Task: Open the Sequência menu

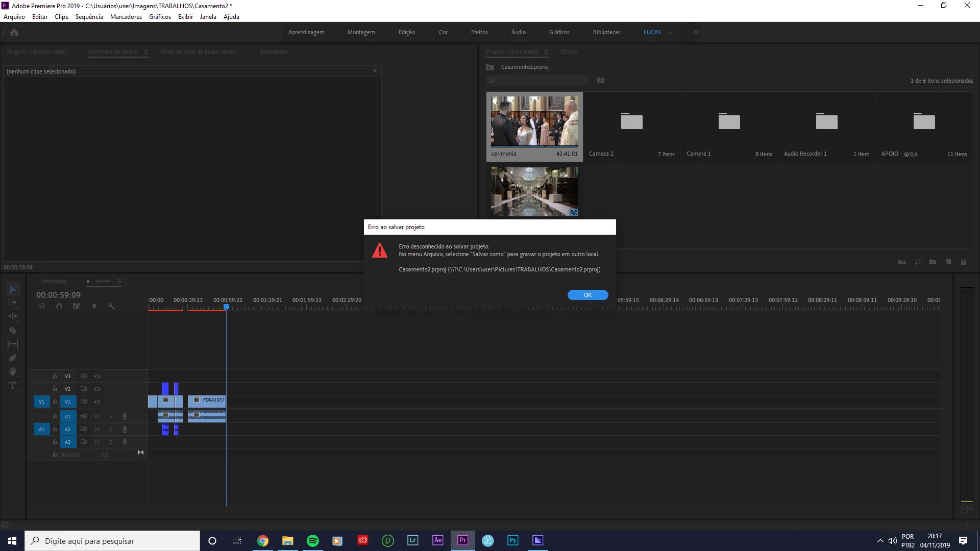Action: 89,17
